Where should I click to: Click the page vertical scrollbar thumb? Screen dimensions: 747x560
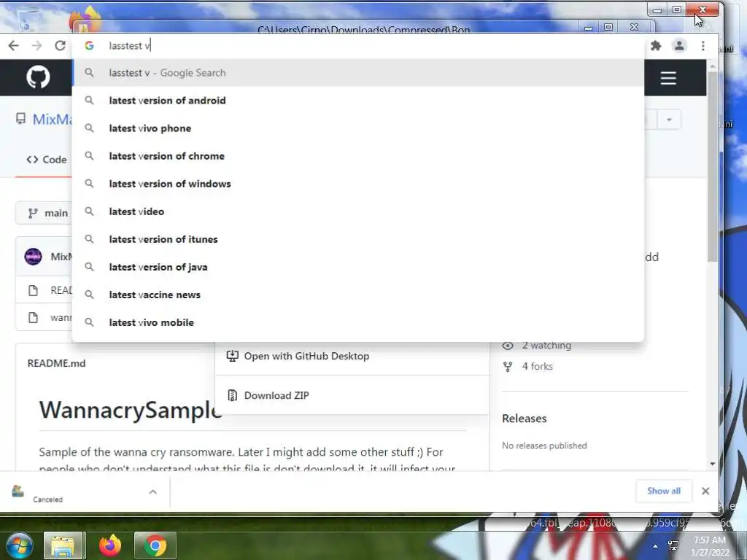(712, 167)
